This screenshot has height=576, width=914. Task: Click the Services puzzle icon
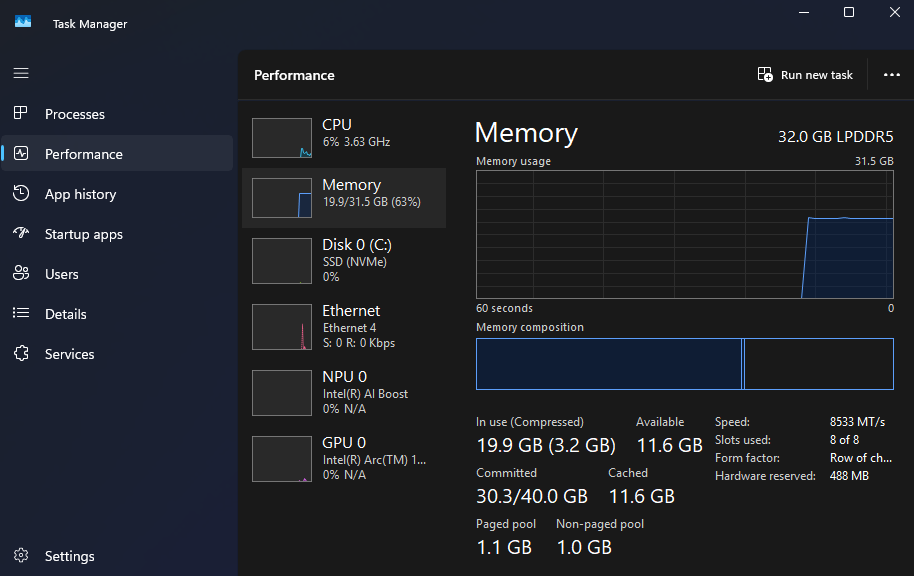21,353
